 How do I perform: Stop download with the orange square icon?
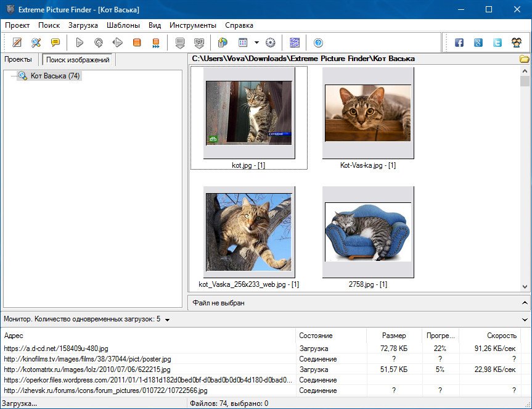[137, 43]
